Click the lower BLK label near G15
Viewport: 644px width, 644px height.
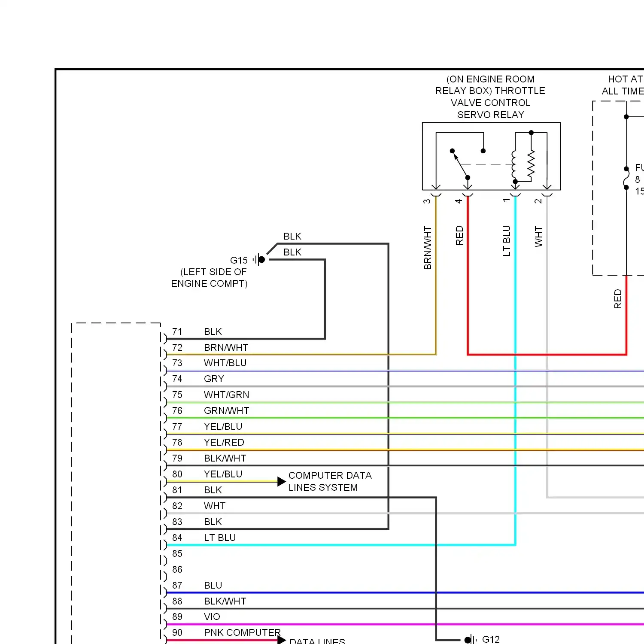click(292, 252)
